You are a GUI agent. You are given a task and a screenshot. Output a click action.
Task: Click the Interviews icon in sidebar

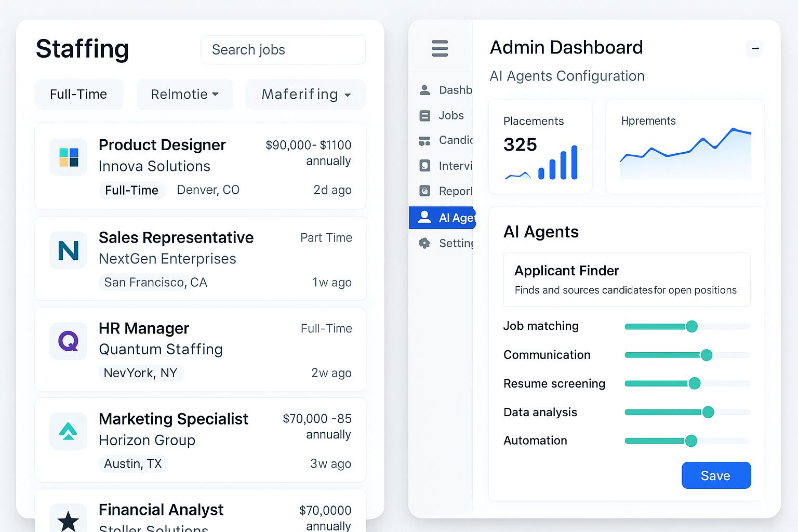pyautogui.click(x=424, y=166)
